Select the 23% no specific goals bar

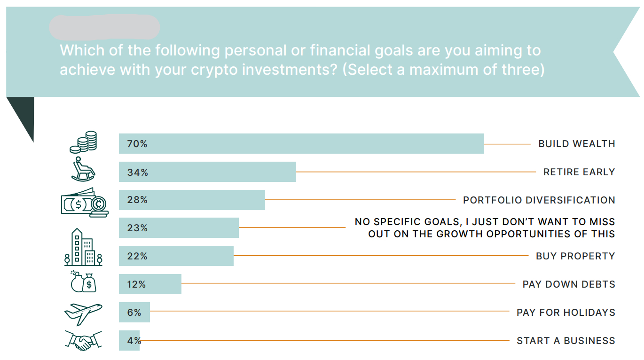click(x=179, y=228)
